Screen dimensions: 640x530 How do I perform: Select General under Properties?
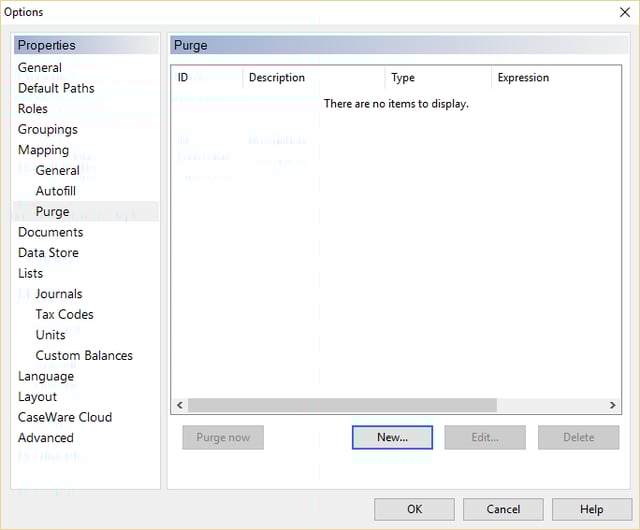tap(40, 68)
